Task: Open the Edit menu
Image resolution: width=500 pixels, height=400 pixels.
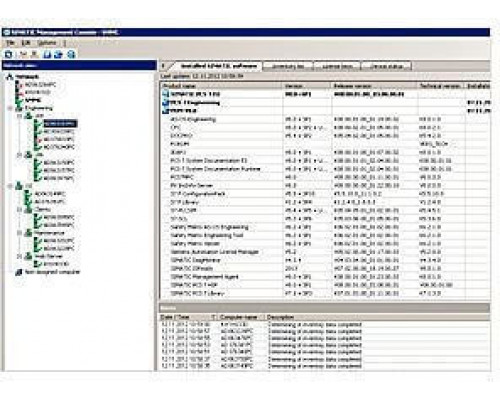Action: click(26, 43)
